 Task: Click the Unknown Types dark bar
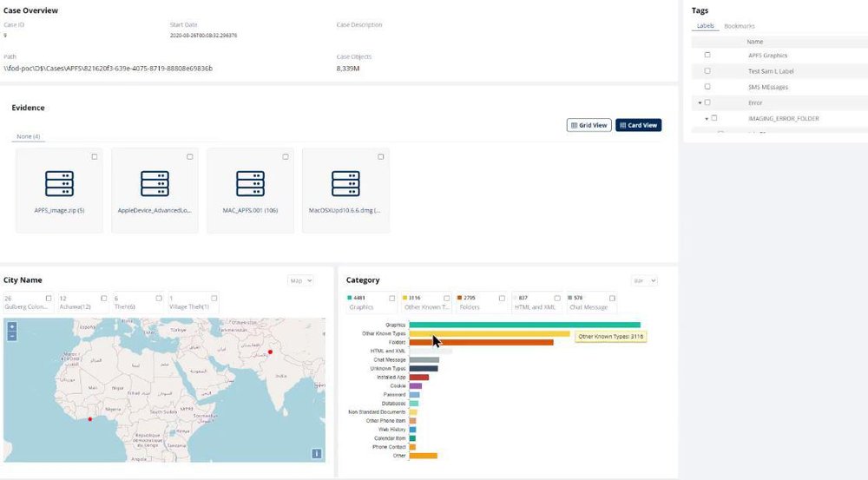pyautogui.click(x=424, y=369)
